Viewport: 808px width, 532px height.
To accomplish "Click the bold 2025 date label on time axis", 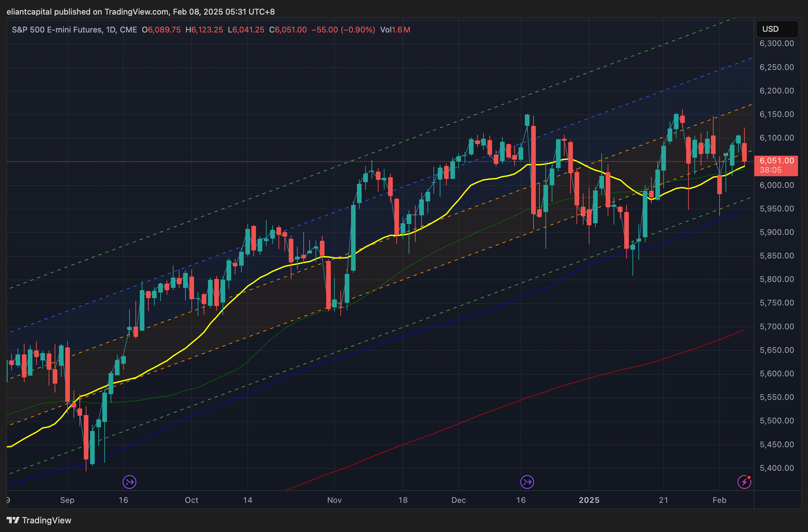I will click(589, 500).
